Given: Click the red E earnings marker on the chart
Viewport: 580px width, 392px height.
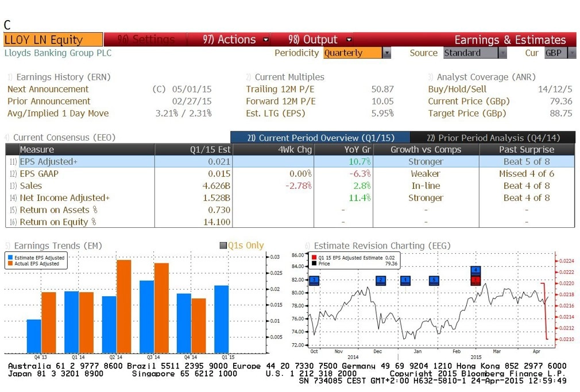Looking at the screenshot, I should (x=475, y=280).
